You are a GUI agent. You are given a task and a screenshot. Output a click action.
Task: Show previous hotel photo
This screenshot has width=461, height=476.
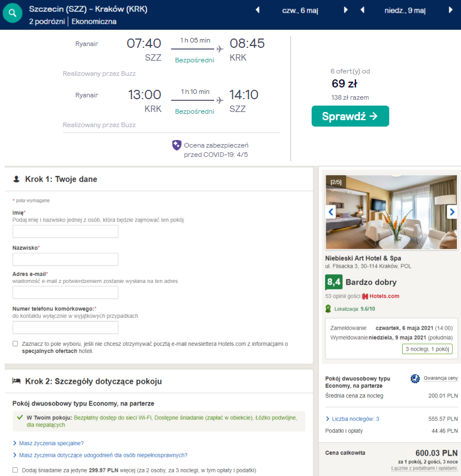331,212
